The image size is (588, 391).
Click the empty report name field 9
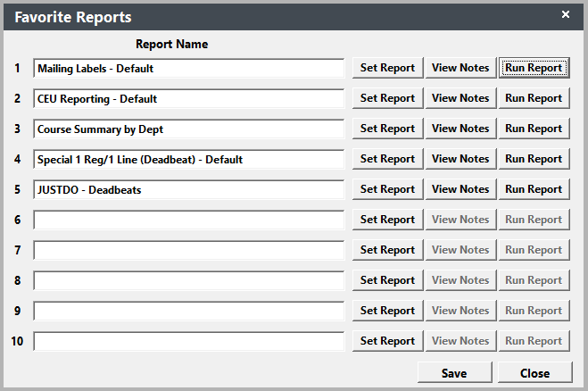188,311
